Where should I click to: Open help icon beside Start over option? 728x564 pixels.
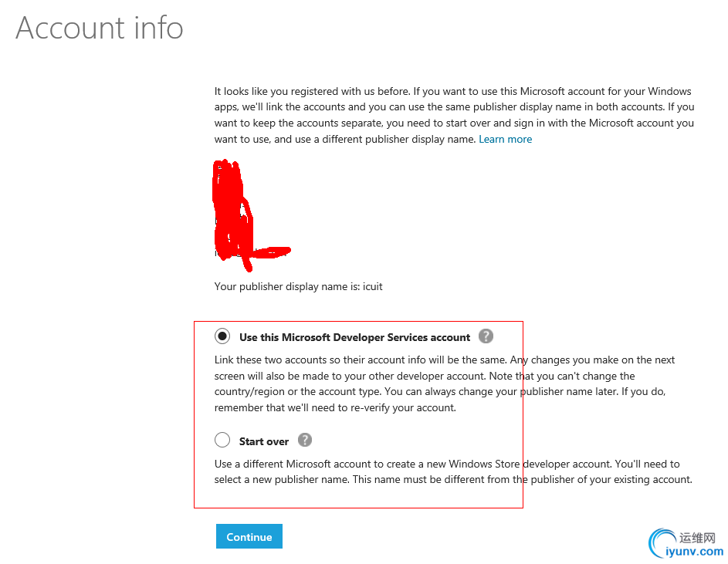click(x=305, y=441)
